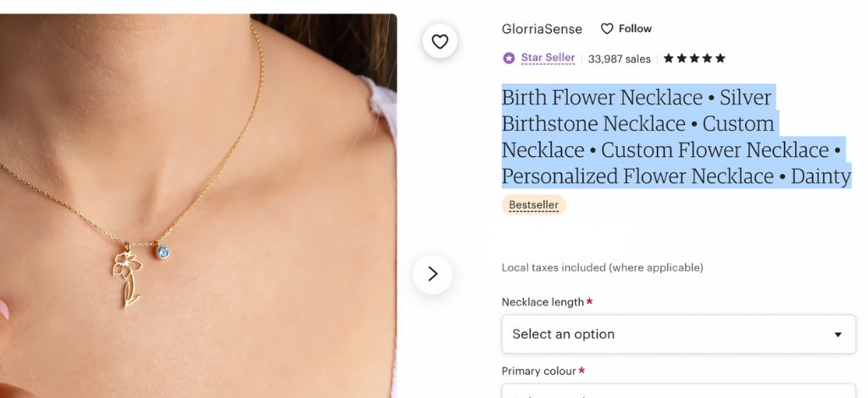Click the heart icon beside Follow
This screenshot has height=398, width=868.
point(607,29)
